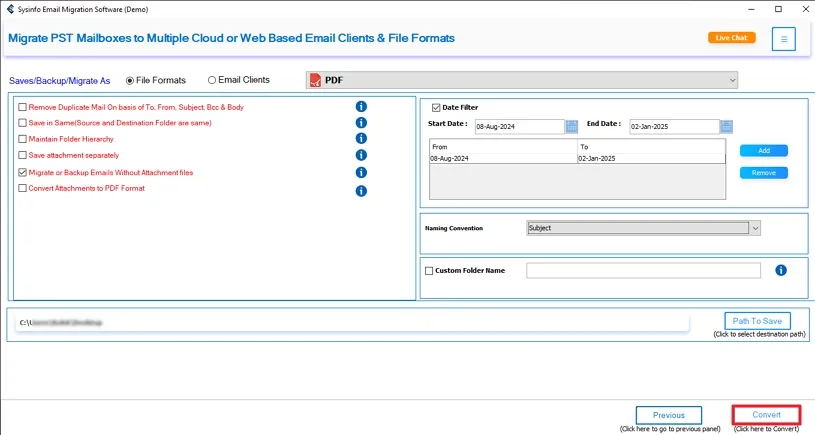Select the 08-Aug-2024 date range row
The width and height of the screenshot is (815, 435).
pos(503,159)
